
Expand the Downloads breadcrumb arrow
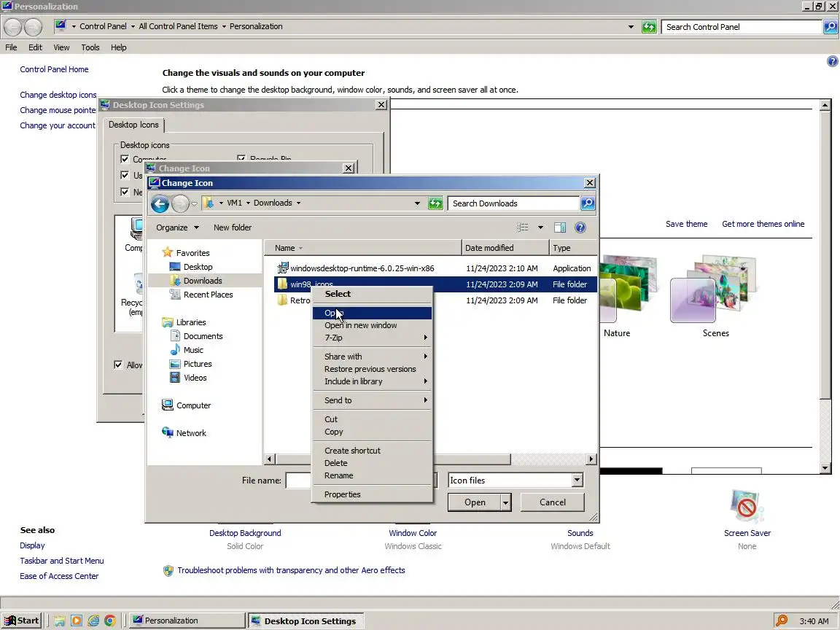coord(298,203)
